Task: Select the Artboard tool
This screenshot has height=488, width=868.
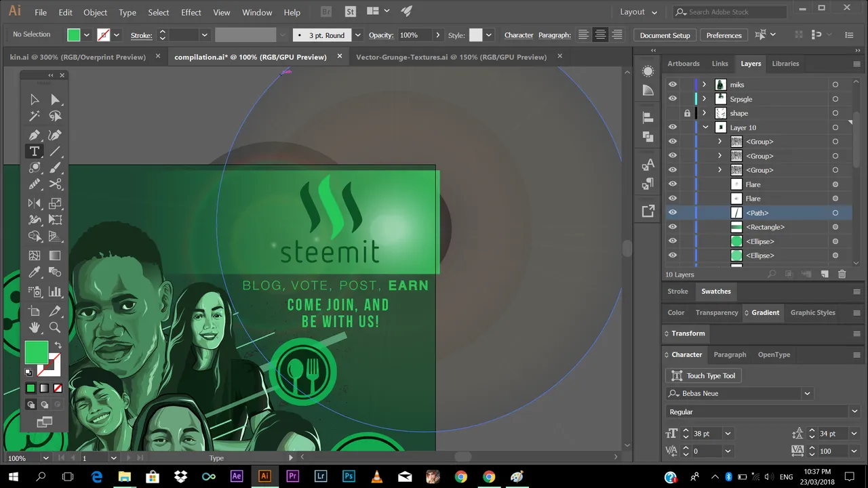Action: [34, 311]
